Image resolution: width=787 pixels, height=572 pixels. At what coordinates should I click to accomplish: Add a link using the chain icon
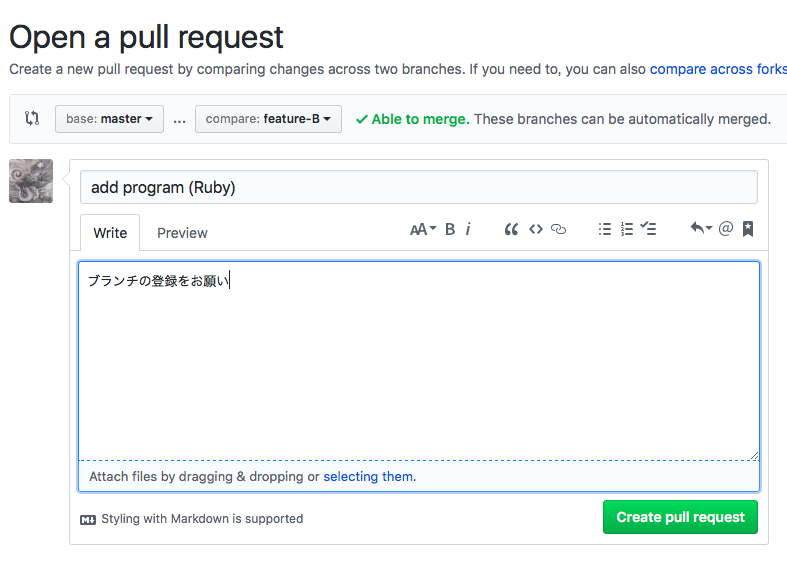559,229
